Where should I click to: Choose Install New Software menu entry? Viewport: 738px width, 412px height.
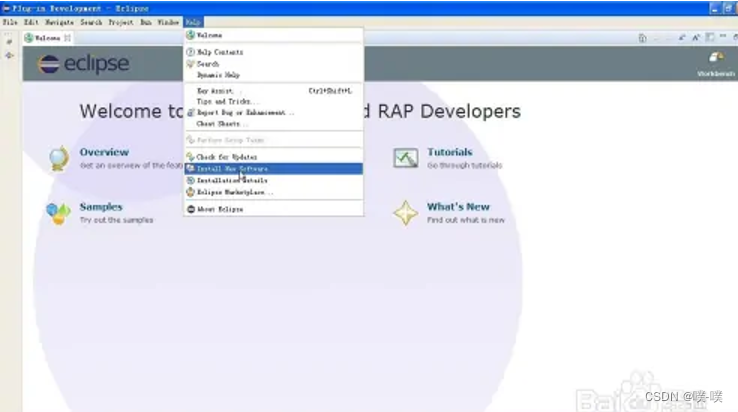pos(273,169)
